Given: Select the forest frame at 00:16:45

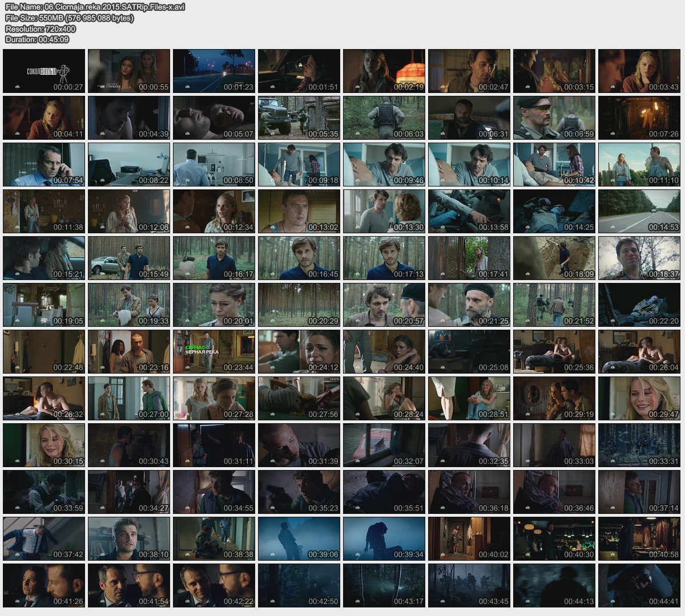Looking at the screenshot, I should (299, 258).
